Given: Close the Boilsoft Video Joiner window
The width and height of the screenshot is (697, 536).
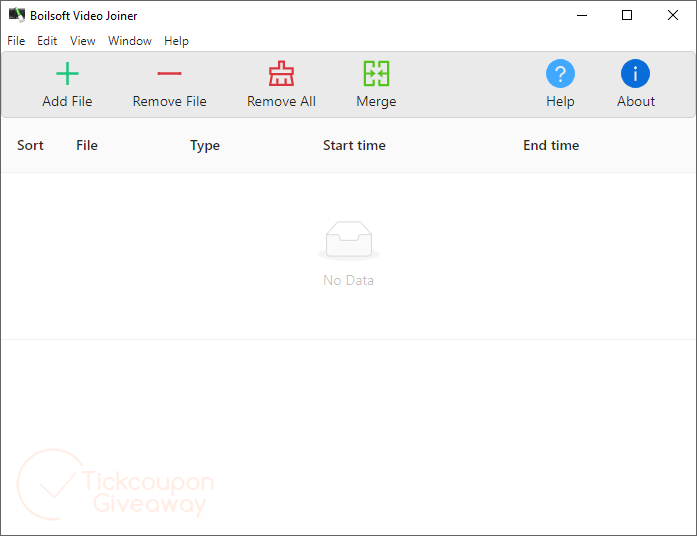Looking at the screenshot, I should (673, 15).
